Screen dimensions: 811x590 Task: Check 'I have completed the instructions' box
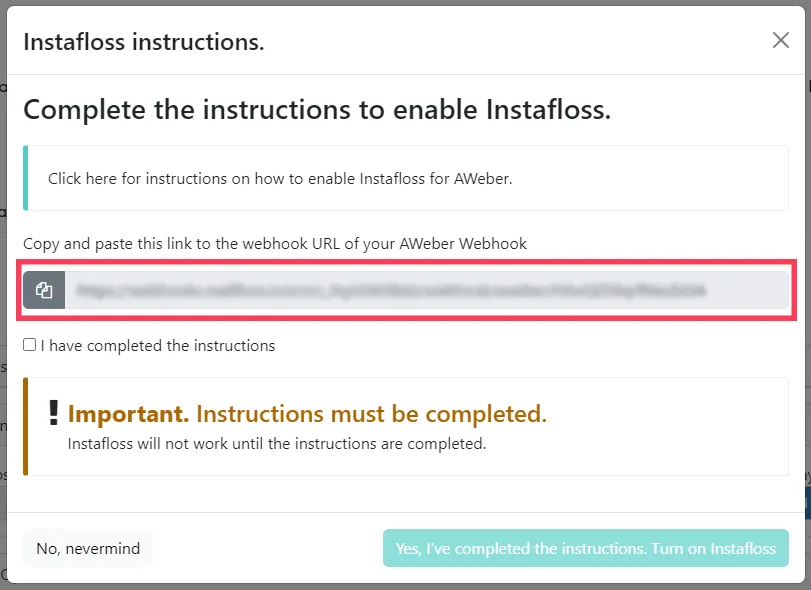click(29, 345)
